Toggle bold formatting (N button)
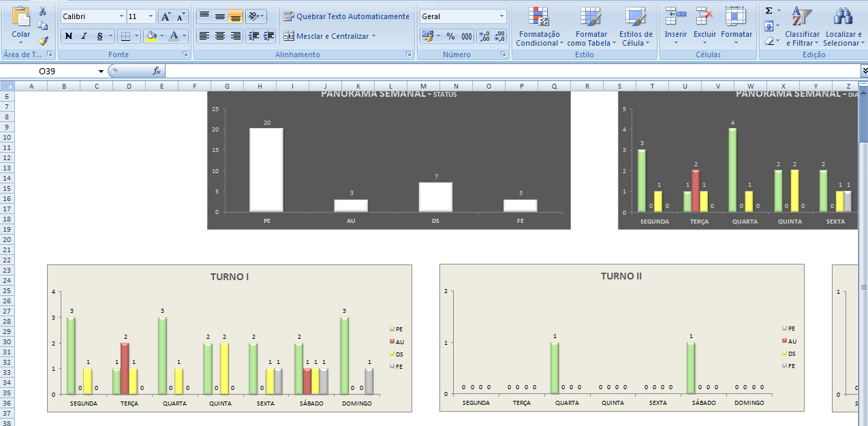This screenshot has height=426, width=868. (68, 36)
